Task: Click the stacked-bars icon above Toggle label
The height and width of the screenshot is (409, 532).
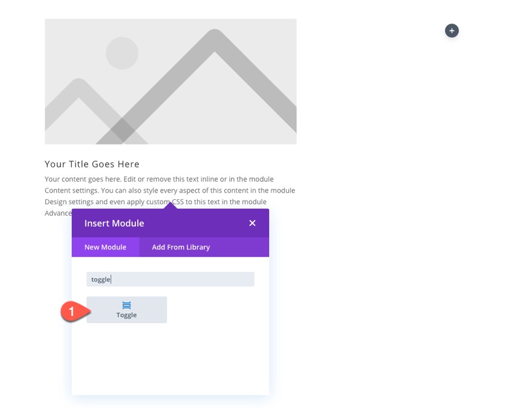Action: point(126,305)
